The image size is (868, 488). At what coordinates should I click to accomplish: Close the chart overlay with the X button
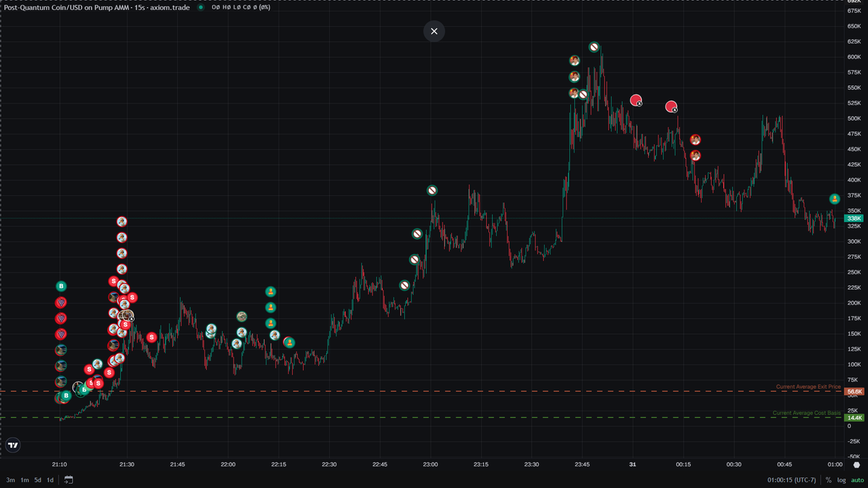[x=434, y=31]
